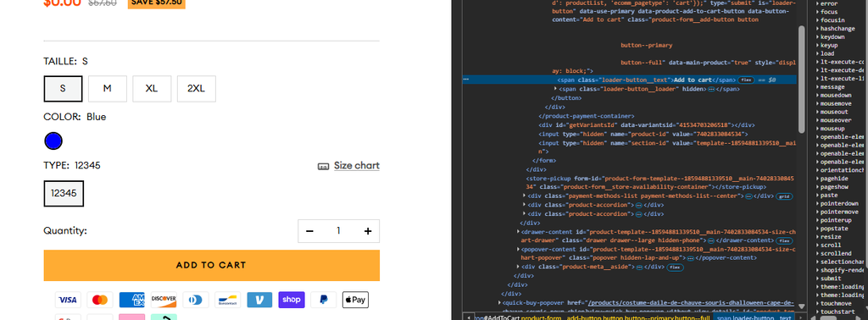Click the quantity value field

pos(338,231)
